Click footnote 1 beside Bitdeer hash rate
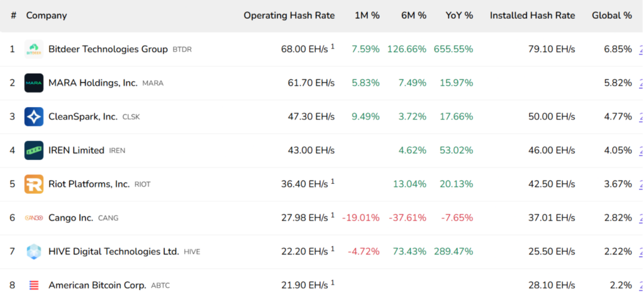This screenshot has height=299, width=644. (x=333, y=47)
